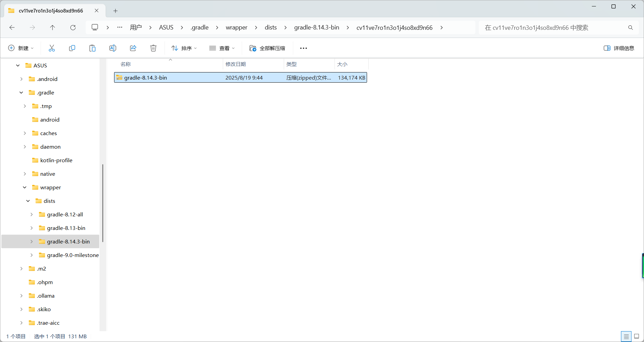Image resolution: width=644 pixels, height=342 pixels.
Task: Click the Delete trash icon
Action: tap(153, 48)
